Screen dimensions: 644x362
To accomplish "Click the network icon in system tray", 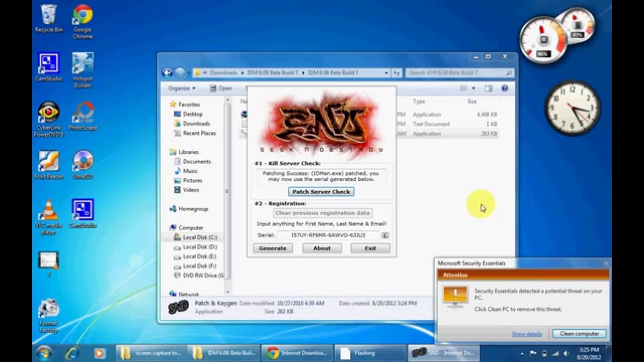I will click(x=556, y=353).
